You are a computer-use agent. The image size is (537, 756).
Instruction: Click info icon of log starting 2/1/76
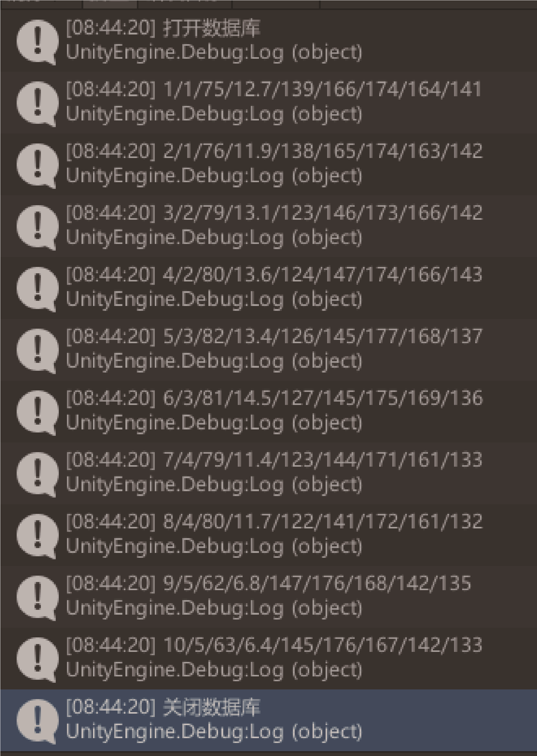pos(37,166)
